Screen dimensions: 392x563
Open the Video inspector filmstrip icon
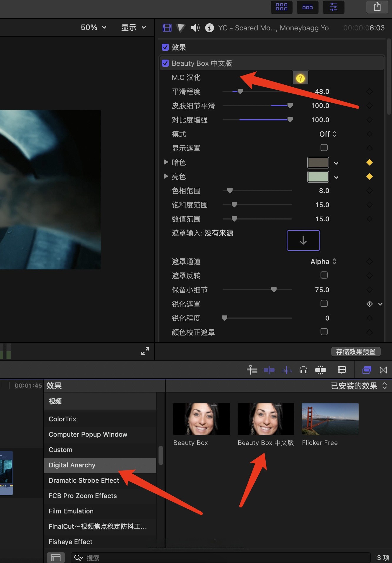[x=167, y=28]
